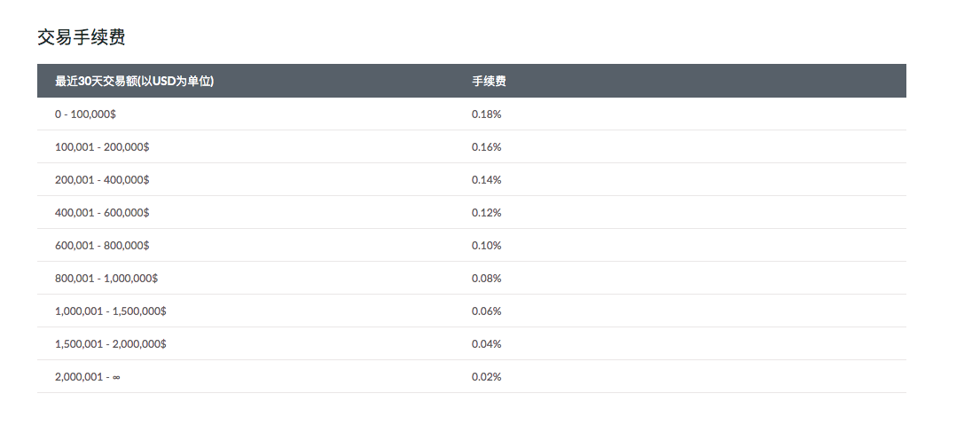Select the 800,001 - 1,000,000$ volume cell
Screen dimensions: 980x425
pyautogui.click(x=106, y=279)
